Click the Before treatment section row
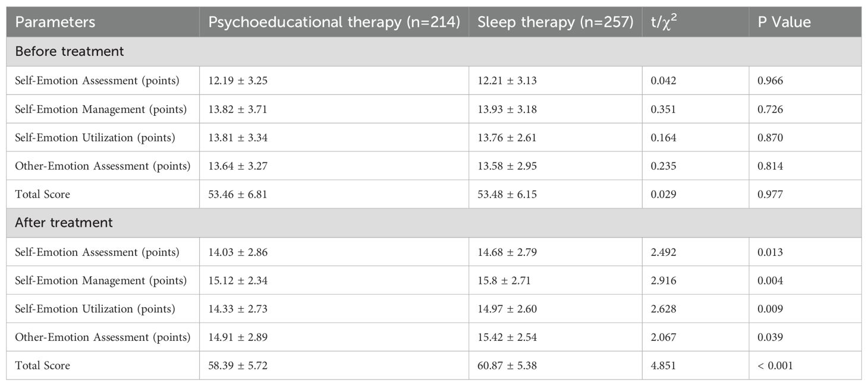Viewport: 868px width, 386px height. [70, 52]
